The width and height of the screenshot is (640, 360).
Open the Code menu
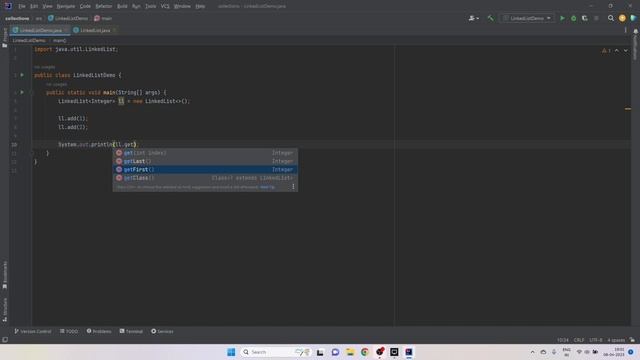pos(85,6)
